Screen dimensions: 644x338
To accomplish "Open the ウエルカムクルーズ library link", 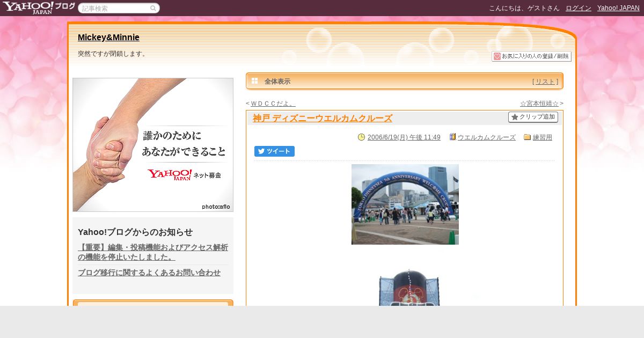I will click(487, 137).
